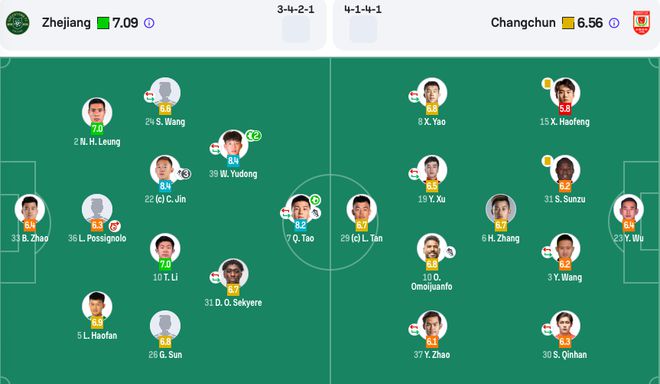Click goals badge on W. Yudong
This screenshot has width=660, height=384.
[x=254, y=136]
